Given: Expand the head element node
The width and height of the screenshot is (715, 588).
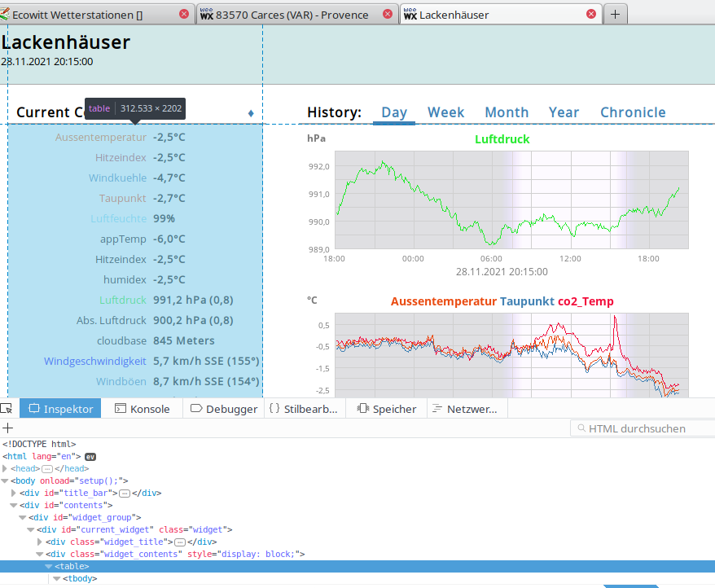Looking at the screenshot, I should click(x=6, y=469).
